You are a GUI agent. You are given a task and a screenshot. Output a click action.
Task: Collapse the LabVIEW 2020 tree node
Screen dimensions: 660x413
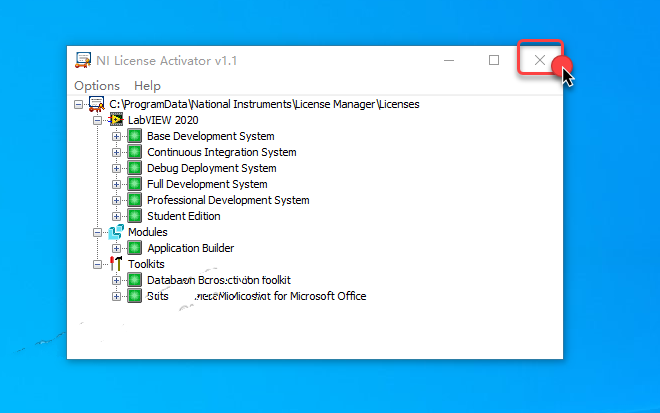point(97,120)
